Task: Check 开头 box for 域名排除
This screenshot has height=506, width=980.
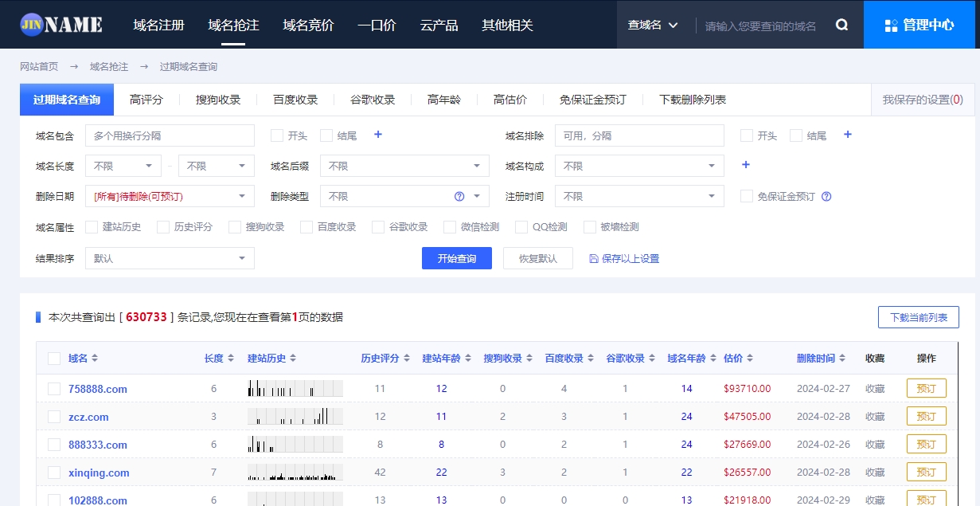Action: pyautogui.click(x=747, y=135)
